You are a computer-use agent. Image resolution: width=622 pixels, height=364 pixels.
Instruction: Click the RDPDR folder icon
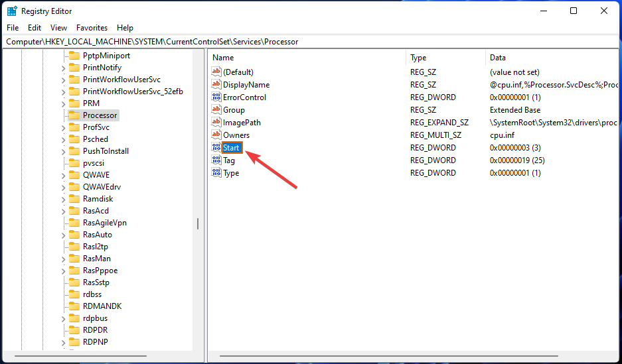point(74,330)
